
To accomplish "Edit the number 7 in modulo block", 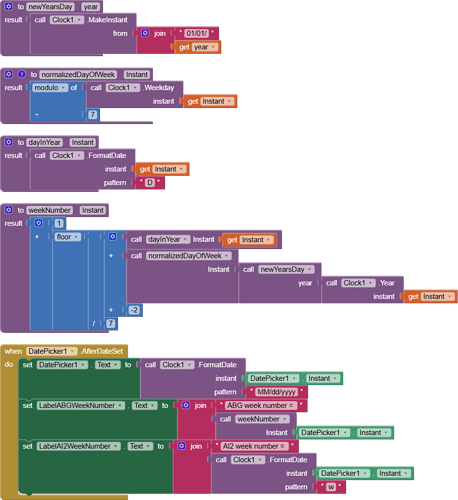I will 93,115.
